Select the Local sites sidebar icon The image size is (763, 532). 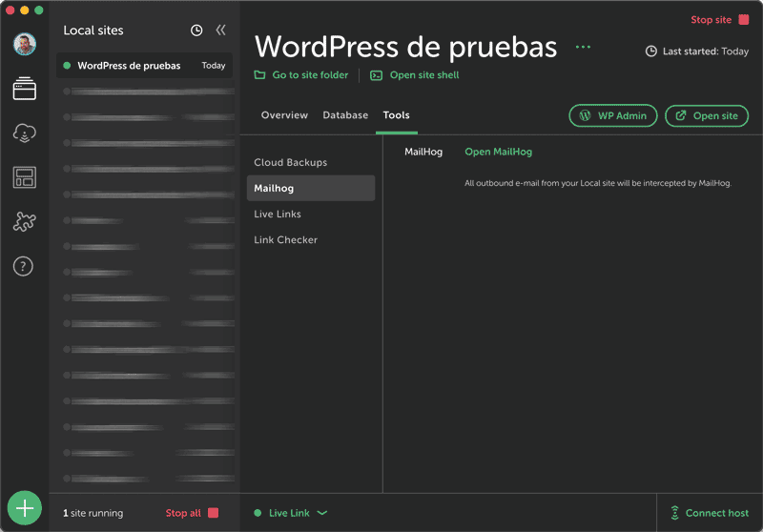coord(25,89)
